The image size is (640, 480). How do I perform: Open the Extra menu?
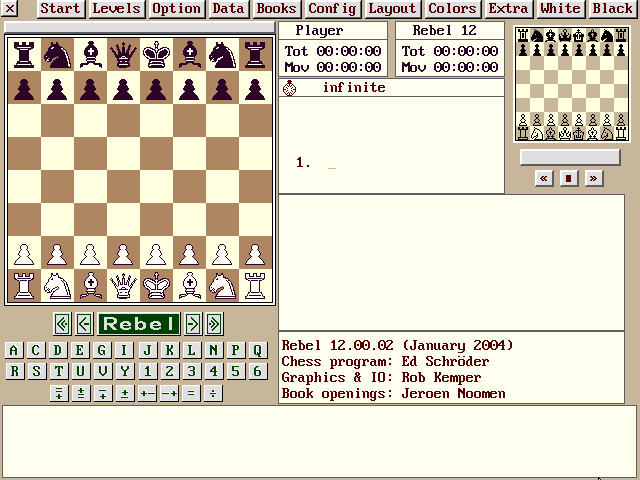[x=509, y=9]
